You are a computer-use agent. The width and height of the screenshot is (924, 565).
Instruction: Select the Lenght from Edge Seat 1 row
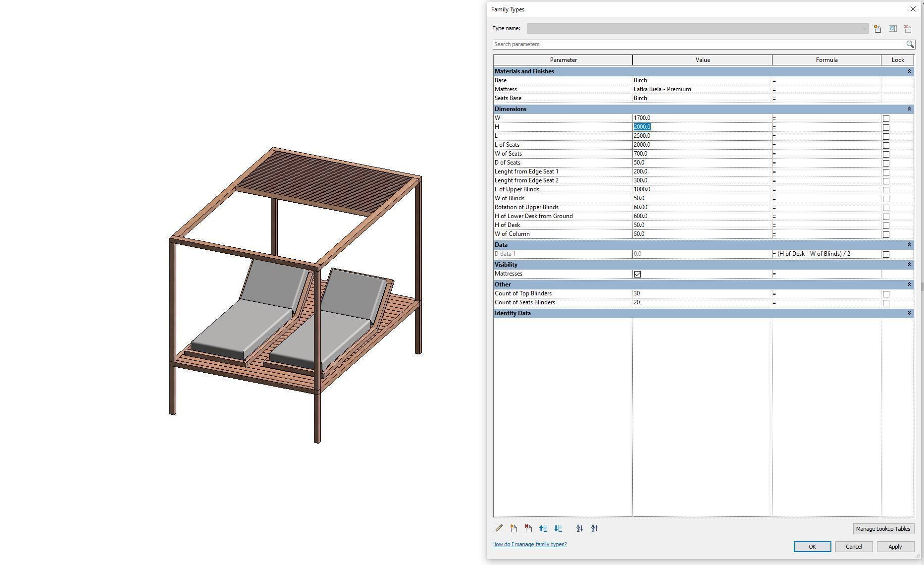703,171
